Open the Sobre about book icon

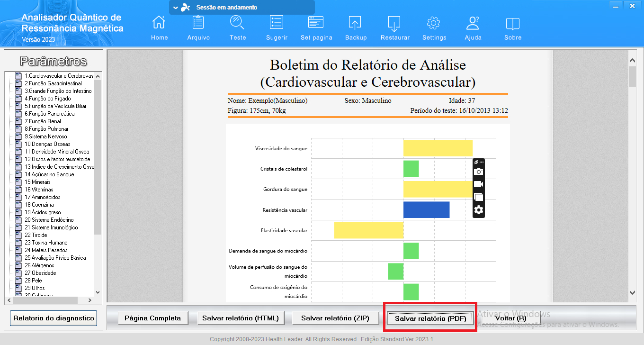[513, 28]
